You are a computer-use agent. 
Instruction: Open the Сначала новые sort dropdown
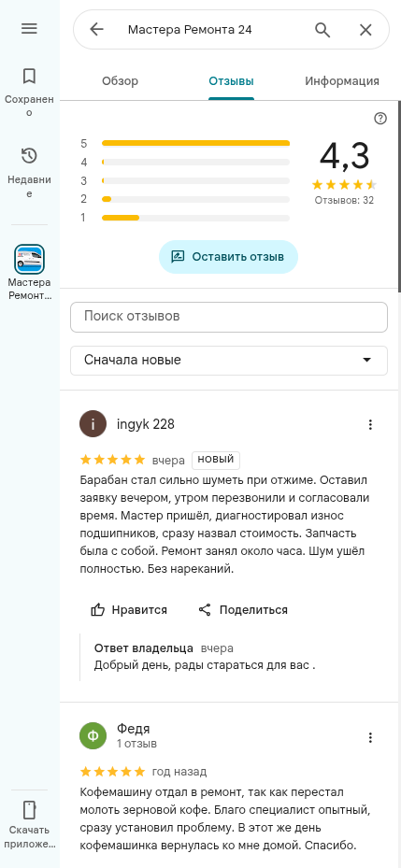tap(229, 361)
